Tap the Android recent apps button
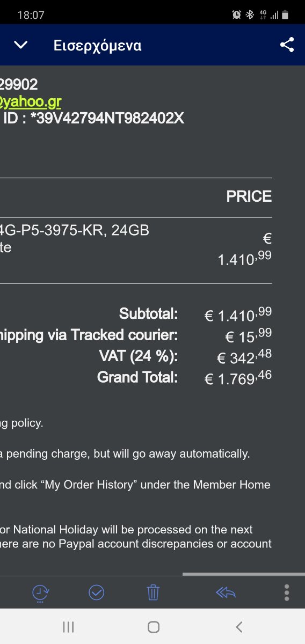 pyautogui.click(x=68, y=626)
